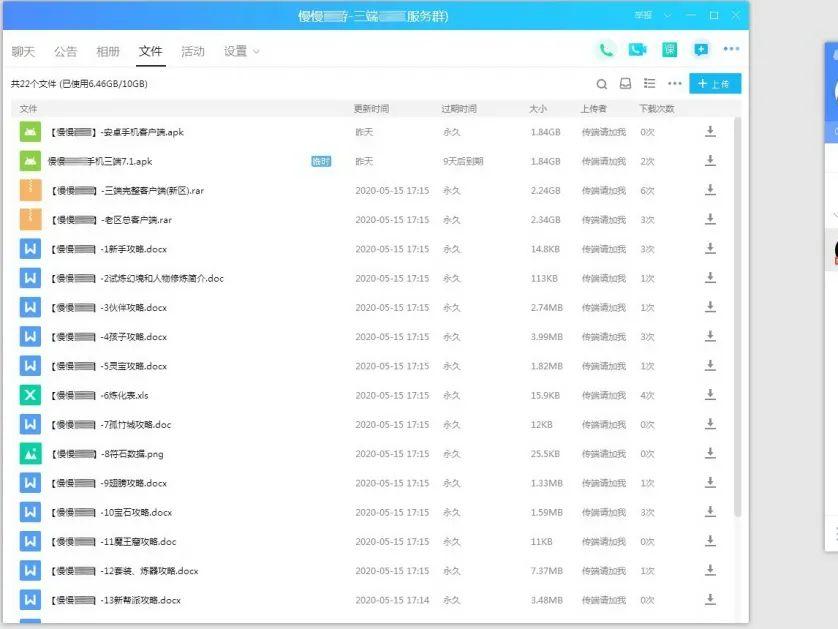
Task: Download the 安卓手机客户端.apk file
Action: [710, 132]
